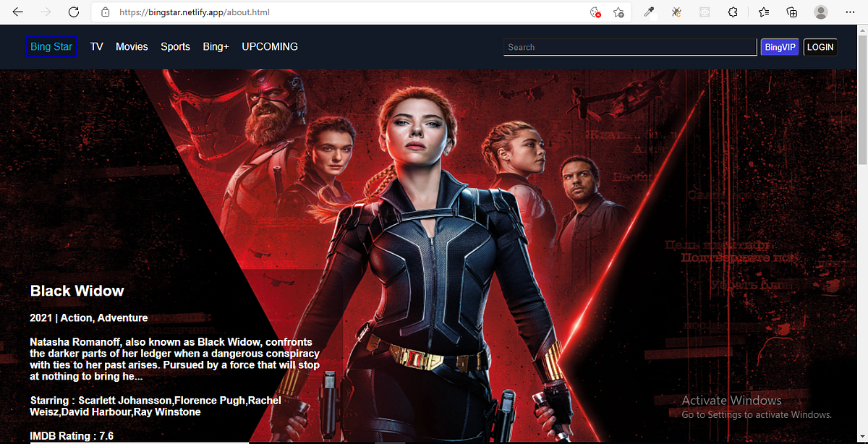Open the TV section
The image size is (868, 444).
coord(96,46)
